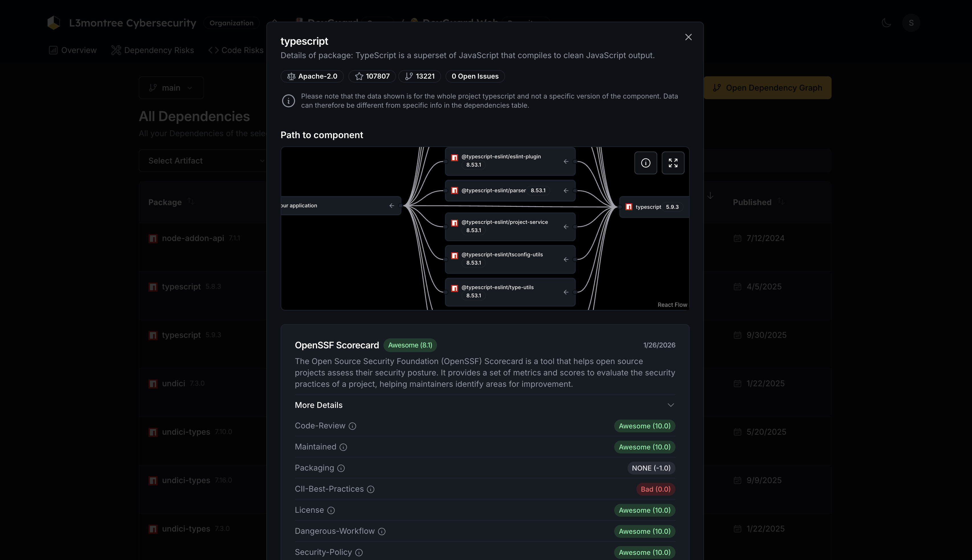
Task: Click the calendar icon beside 9/30/2025
Action: click(x=737, y=335)
